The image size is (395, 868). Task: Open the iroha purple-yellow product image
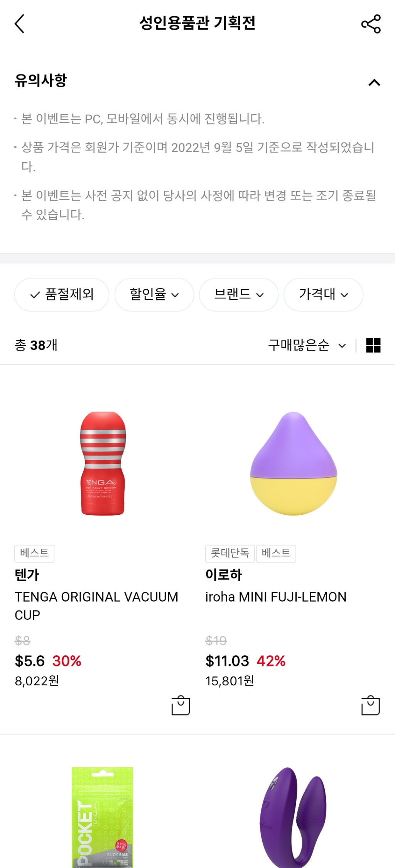pyautogui.click(x=294, y=463)
